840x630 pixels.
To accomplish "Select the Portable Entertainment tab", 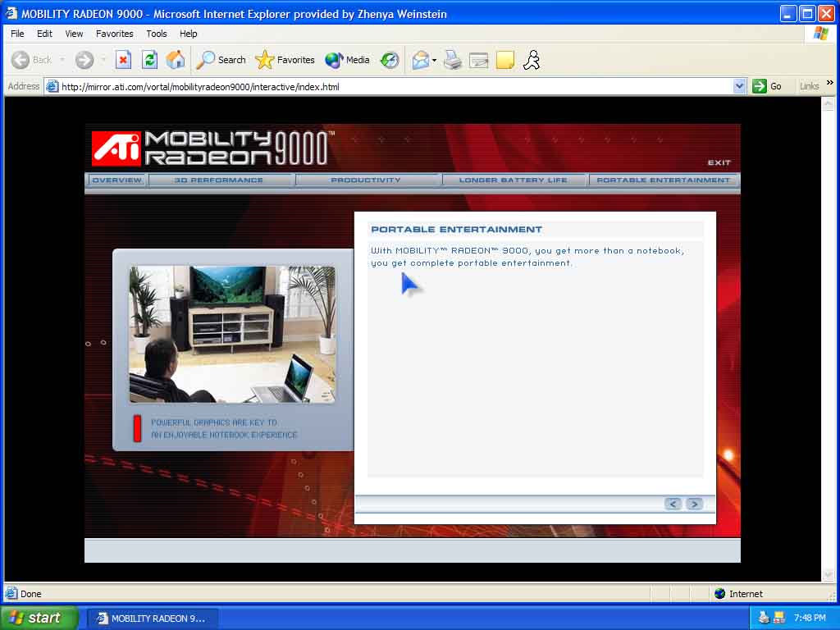I will point(663,180).
